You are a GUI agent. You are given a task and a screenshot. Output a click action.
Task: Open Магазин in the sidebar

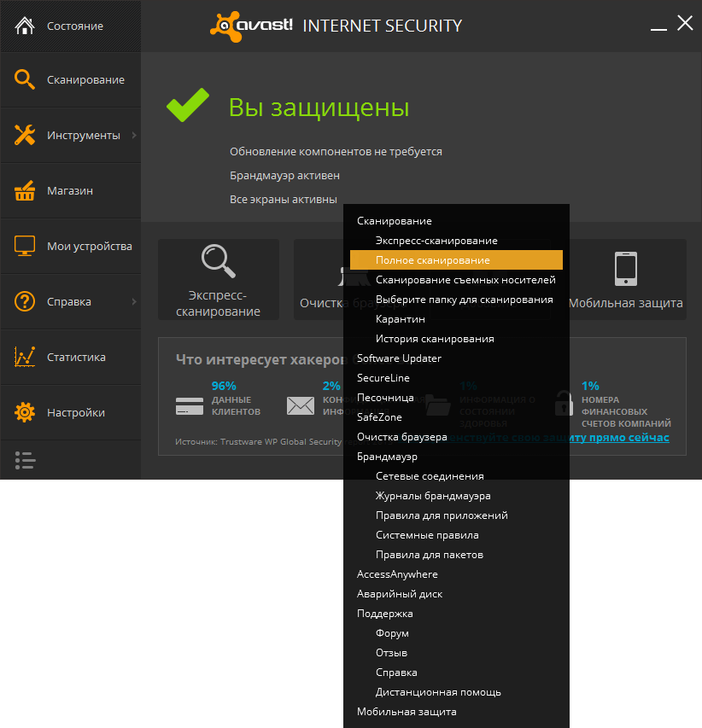click(71, 191)
